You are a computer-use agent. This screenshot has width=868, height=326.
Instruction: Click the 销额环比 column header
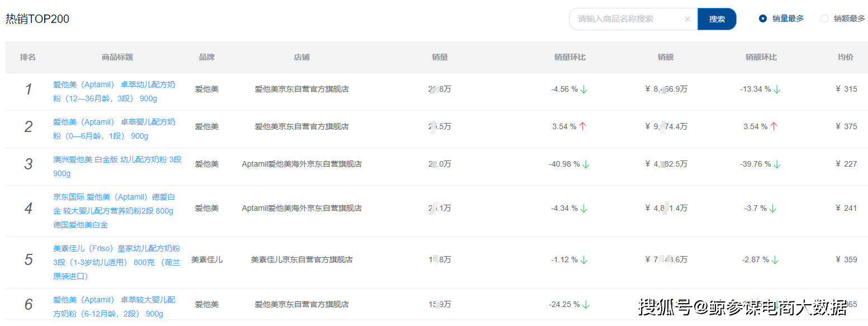761,57
